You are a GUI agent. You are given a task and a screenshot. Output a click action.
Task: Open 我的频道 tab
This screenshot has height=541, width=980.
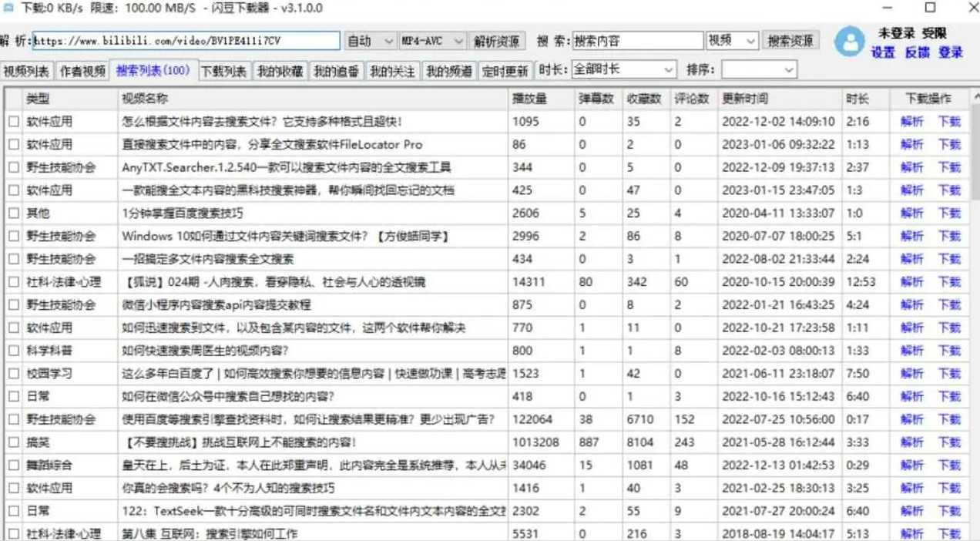[449, 71]
